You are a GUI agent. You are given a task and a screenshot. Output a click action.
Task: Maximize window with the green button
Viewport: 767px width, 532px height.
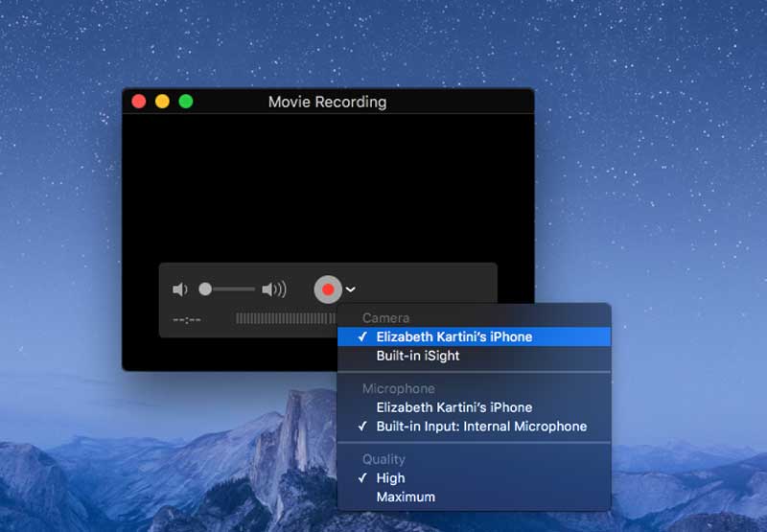186,102
